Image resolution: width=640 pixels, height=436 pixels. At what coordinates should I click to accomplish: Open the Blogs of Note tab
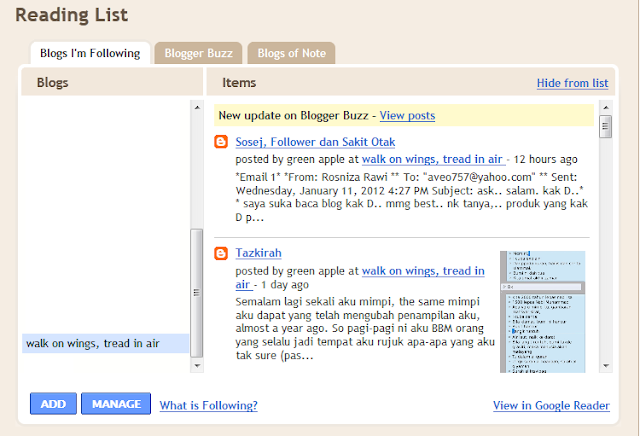(291, 53)
